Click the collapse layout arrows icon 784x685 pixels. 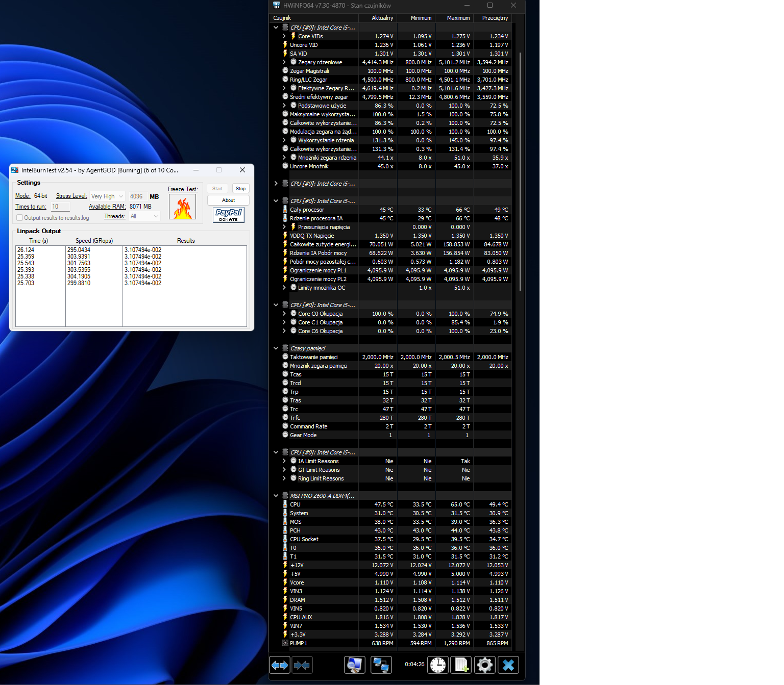click(302, 665)
